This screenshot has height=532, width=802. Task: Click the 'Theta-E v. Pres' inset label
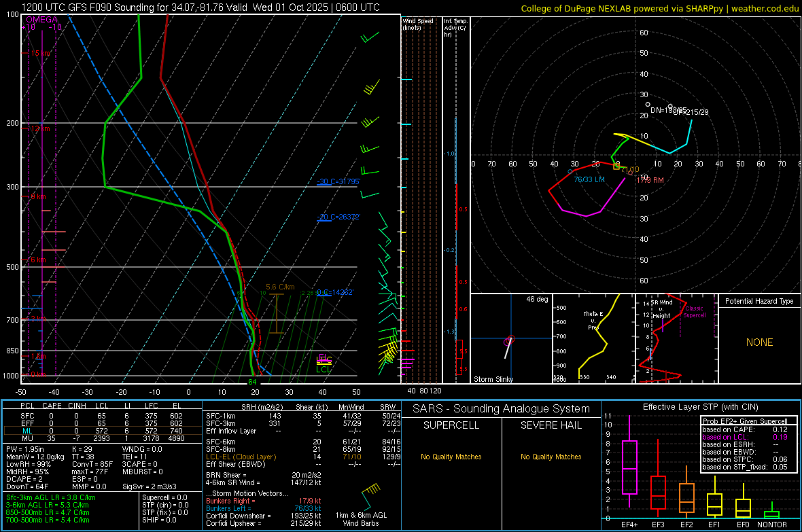point(593,320)
